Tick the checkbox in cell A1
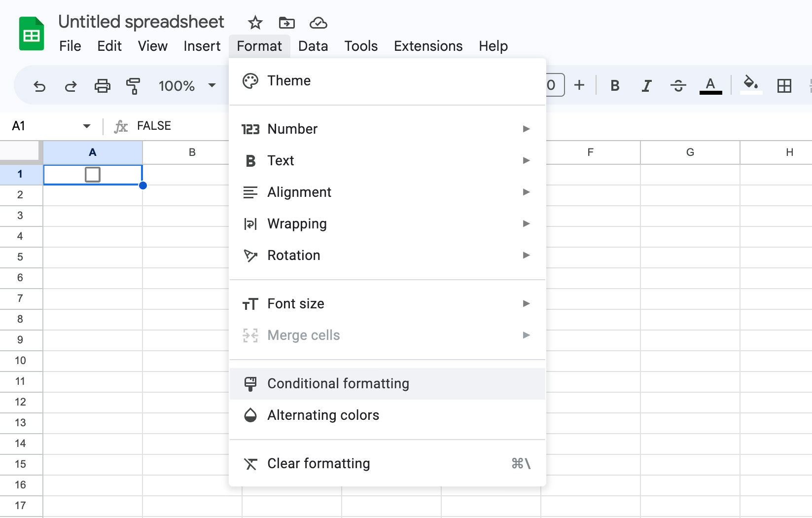The height and width of the screenshot is (518, 812). [x=93, y=175]
